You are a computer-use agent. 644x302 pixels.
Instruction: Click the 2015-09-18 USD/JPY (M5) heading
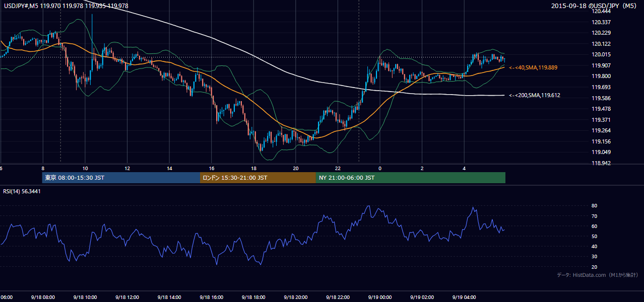pos(595,6)
